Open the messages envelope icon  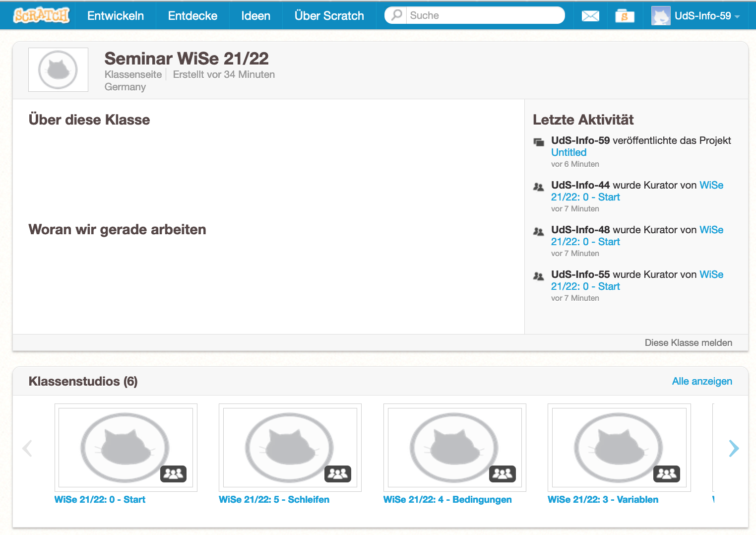point(590,16)
